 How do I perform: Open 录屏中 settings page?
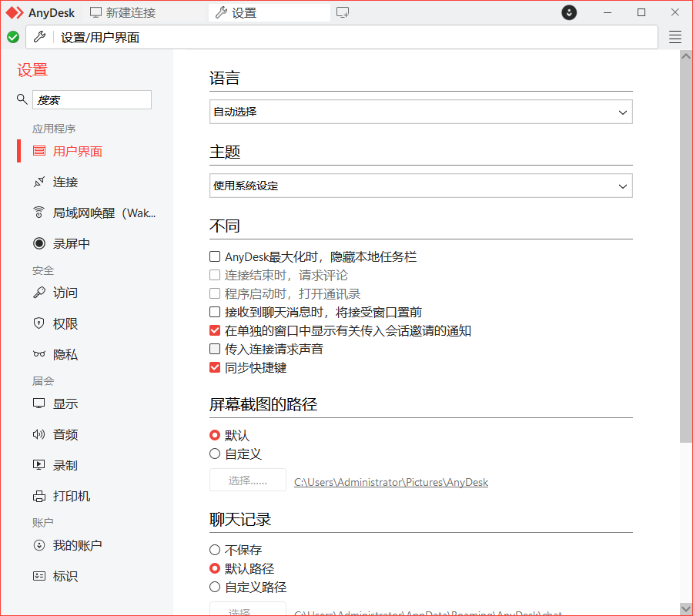point(71,244)
